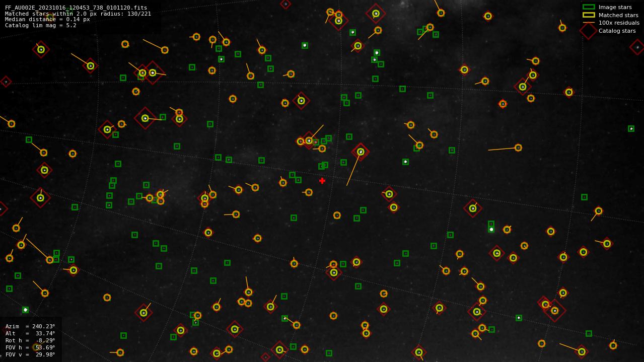Click the orange 100x residuals legend line

coord(589,23)
